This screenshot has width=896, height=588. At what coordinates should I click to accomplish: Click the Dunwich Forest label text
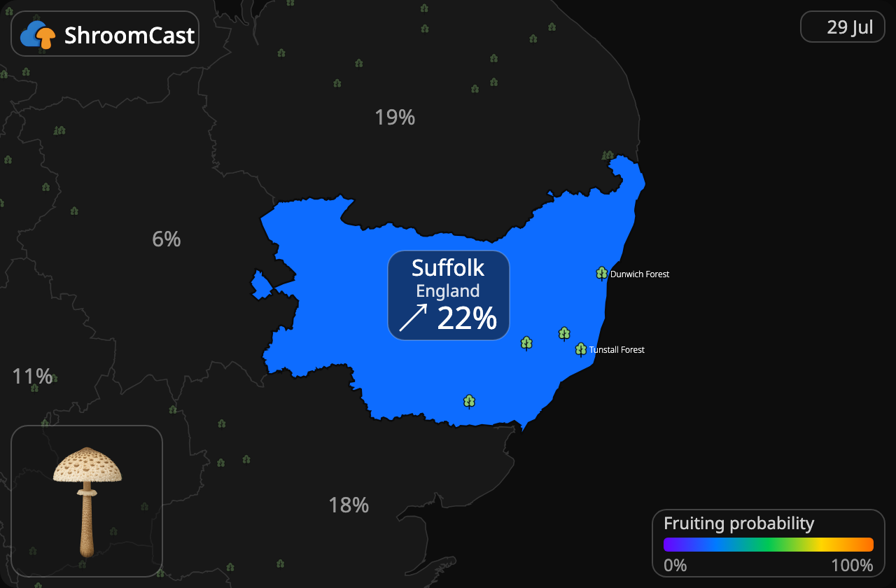click(640, 274)
